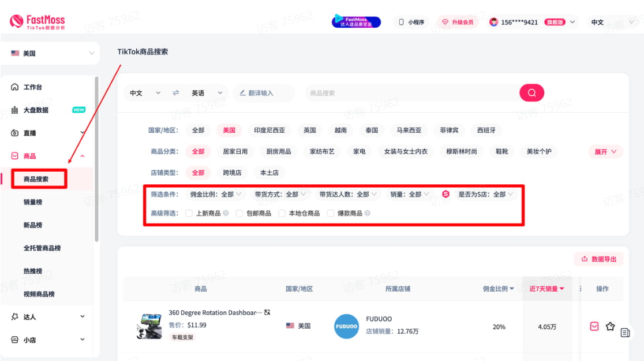The image size is (644, 361).
Task: Select 工作台 in the sidebar menu
Action: coord(33,87)
